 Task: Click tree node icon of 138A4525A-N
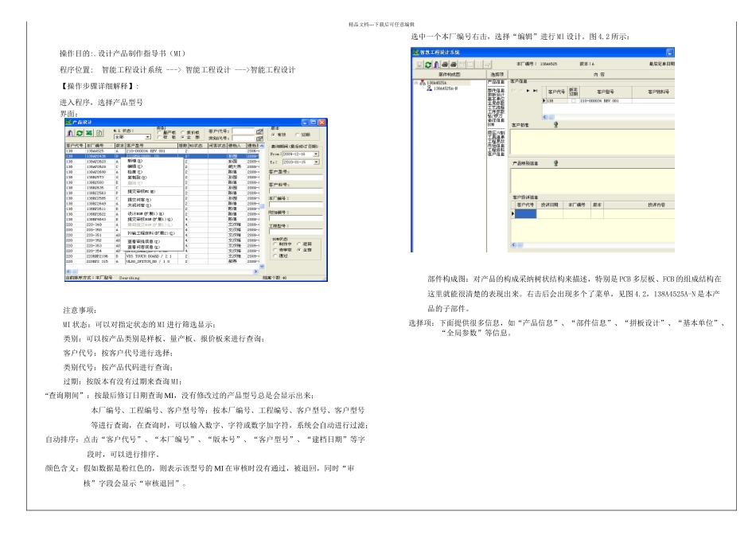coord(429,88)
